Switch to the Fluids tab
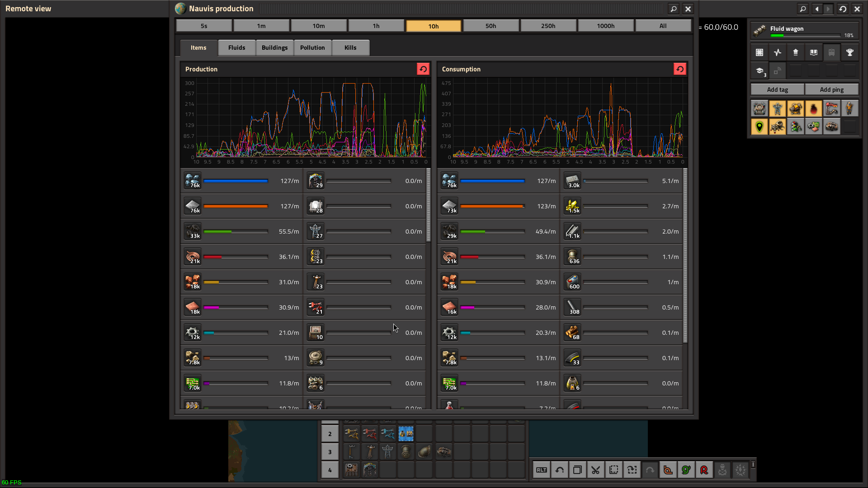868x488 pixels. click(237, 47)
